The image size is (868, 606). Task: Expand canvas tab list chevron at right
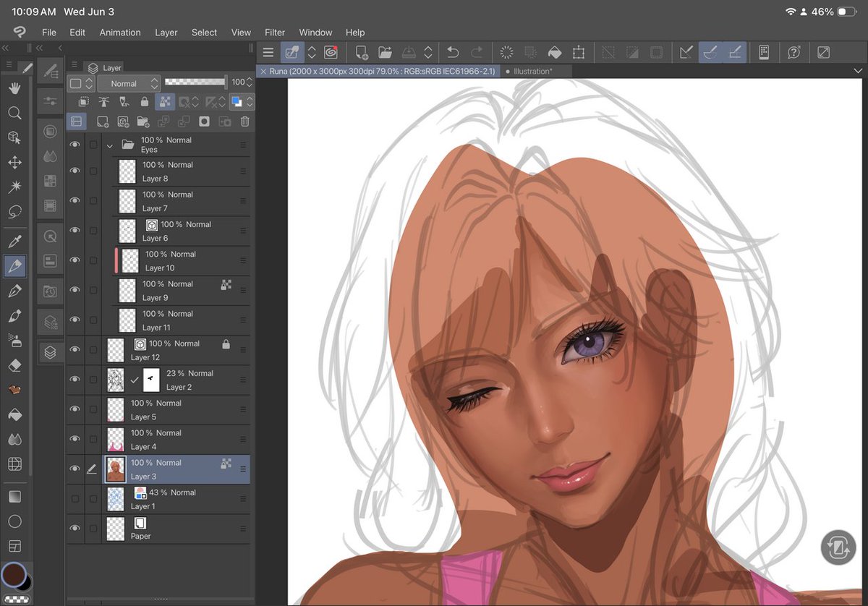click(x=859, y=71)
